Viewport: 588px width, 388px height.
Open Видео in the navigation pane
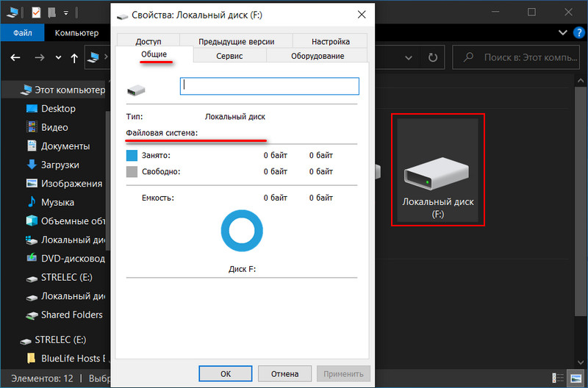tap(54, 127)
